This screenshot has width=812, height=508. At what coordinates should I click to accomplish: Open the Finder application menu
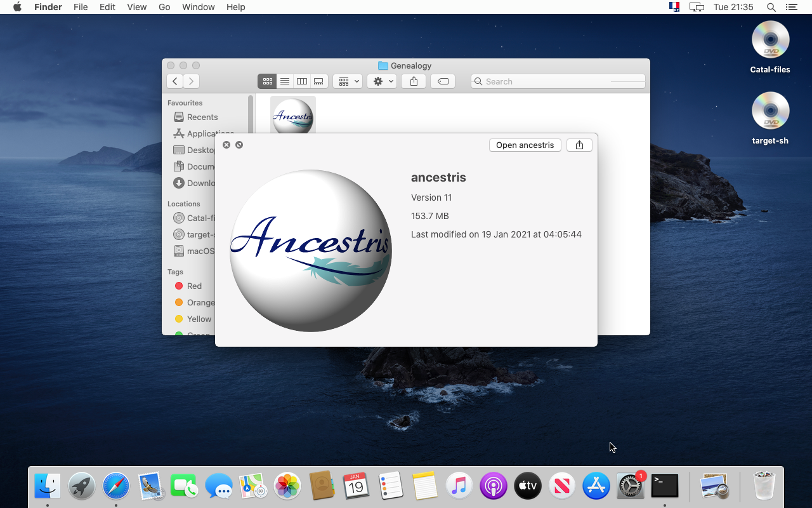coord(48,7)
